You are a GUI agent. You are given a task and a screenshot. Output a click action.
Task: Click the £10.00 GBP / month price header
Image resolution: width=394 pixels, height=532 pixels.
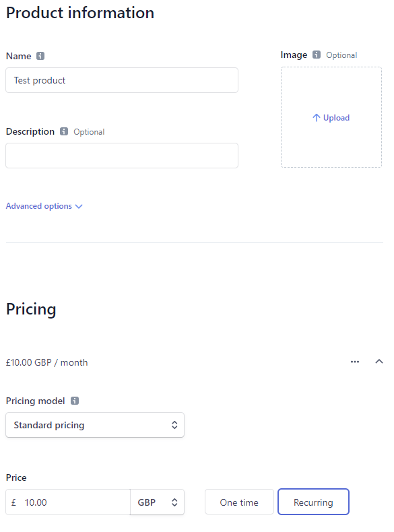pos(47,362)
